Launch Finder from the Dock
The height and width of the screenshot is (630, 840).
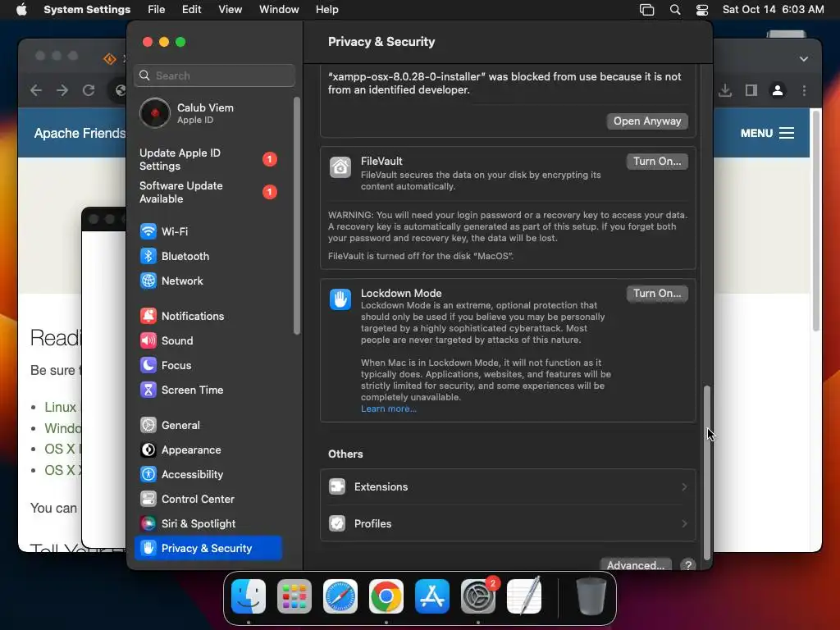point(249,596)
